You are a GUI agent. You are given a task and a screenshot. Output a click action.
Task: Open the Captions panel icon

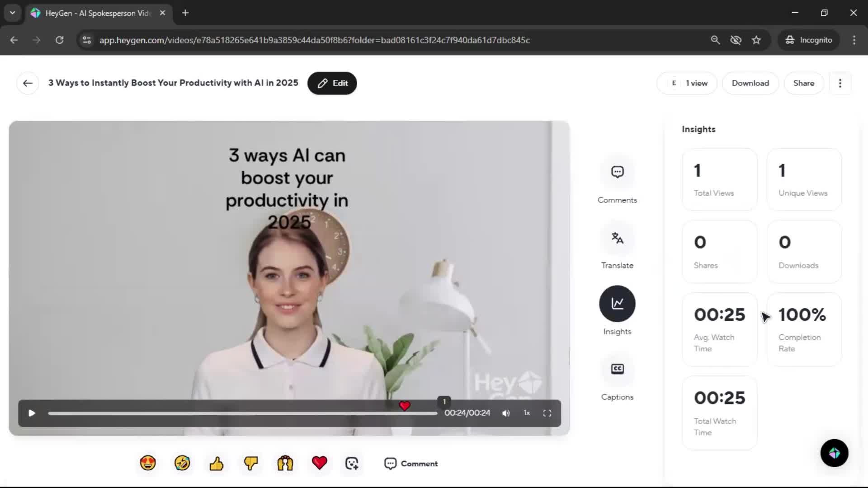pos(617,369)
